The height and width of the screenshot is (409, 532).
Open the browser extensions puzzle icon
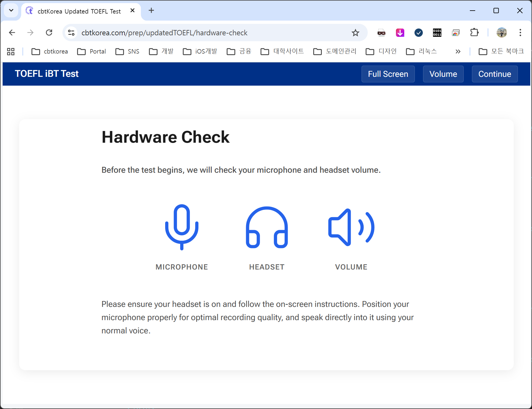[474, 33]
